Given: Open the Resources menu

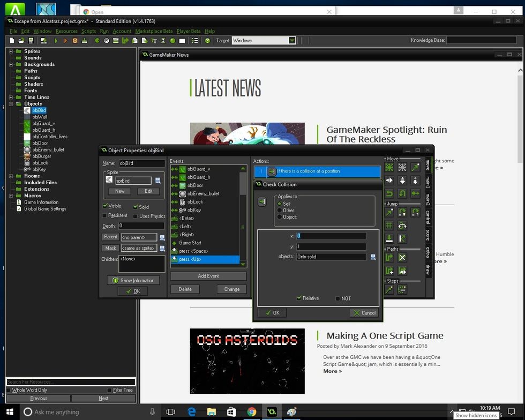Looking at the screenshot, I should pyautogui.click(x=66, y=31).
